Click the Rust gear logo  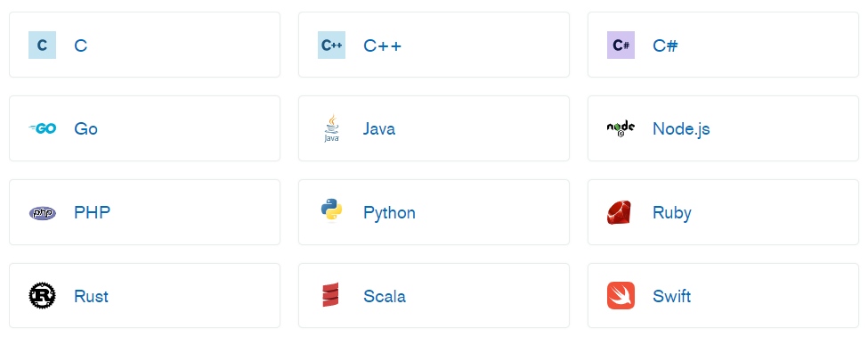coord(42,295)
